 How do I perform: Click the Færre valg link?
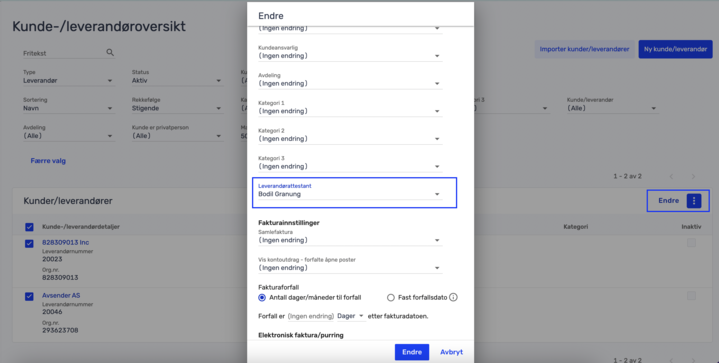[x=48, y=161]
